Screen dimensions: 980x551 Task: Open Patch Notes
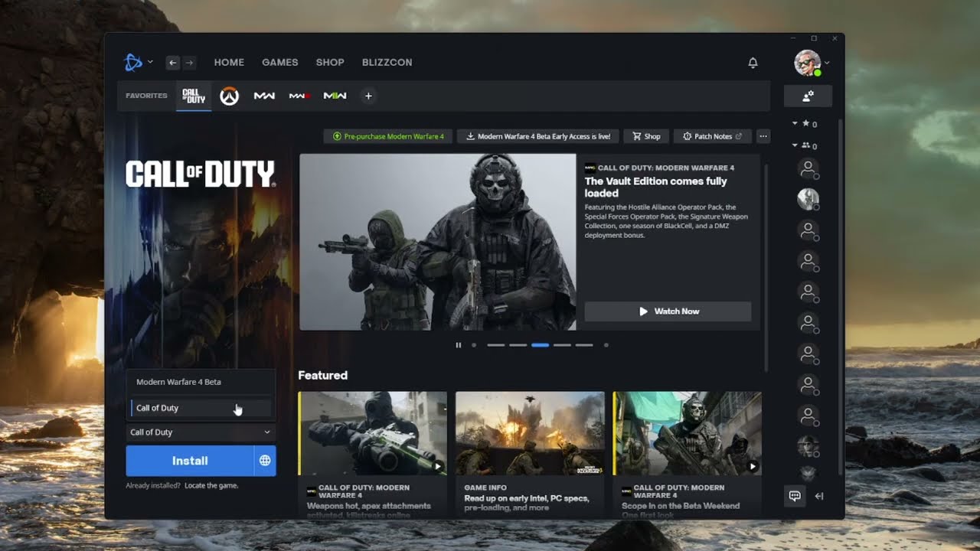(x=712, y=136)
